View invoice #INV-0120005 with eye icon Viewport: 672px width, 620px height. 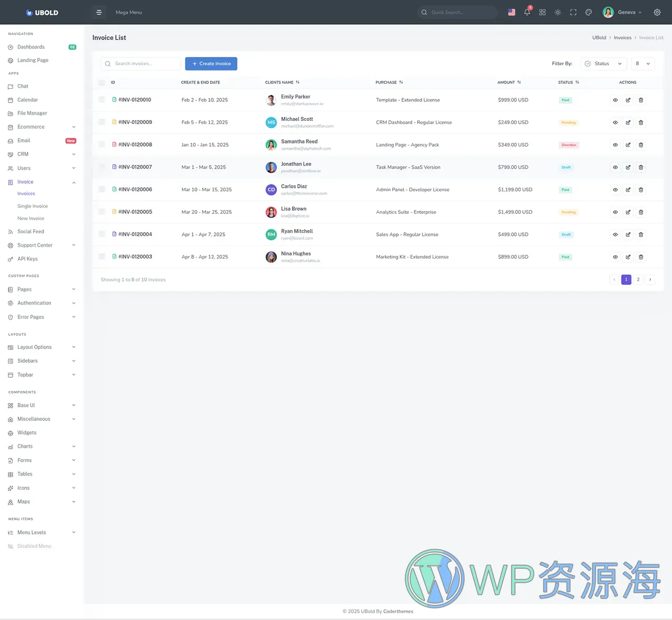tap(615, 212)
